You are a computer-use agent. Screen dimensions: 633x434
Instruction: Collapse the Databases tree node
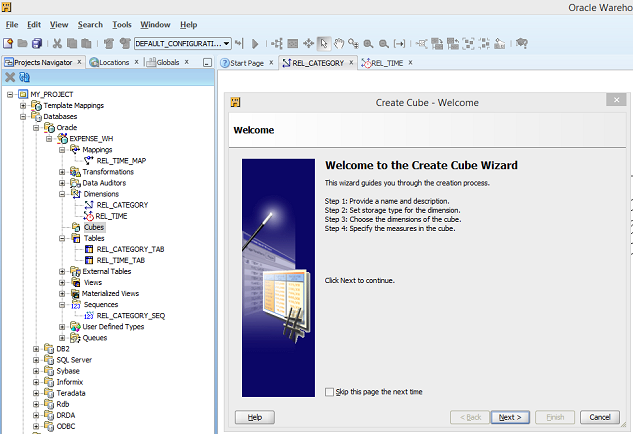pyautogui.click(x=23, y=116)
